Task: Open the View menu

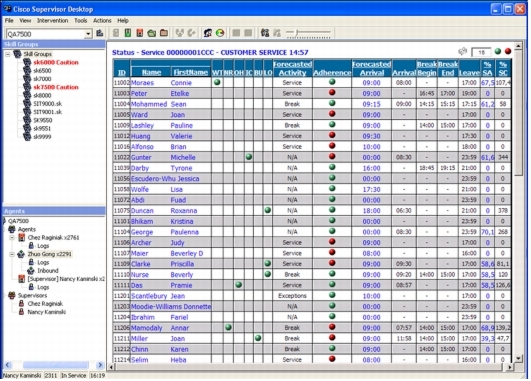Action: coord(25,21)
